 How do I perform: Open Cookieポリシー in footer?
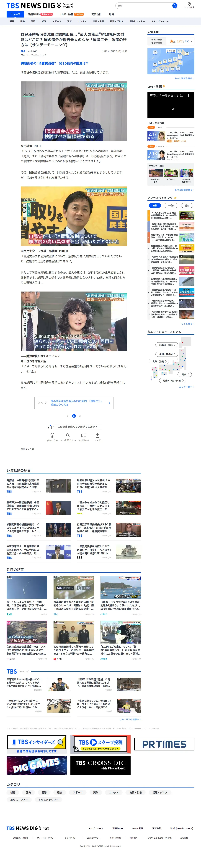pyautogui.click(x=93, y=838)
